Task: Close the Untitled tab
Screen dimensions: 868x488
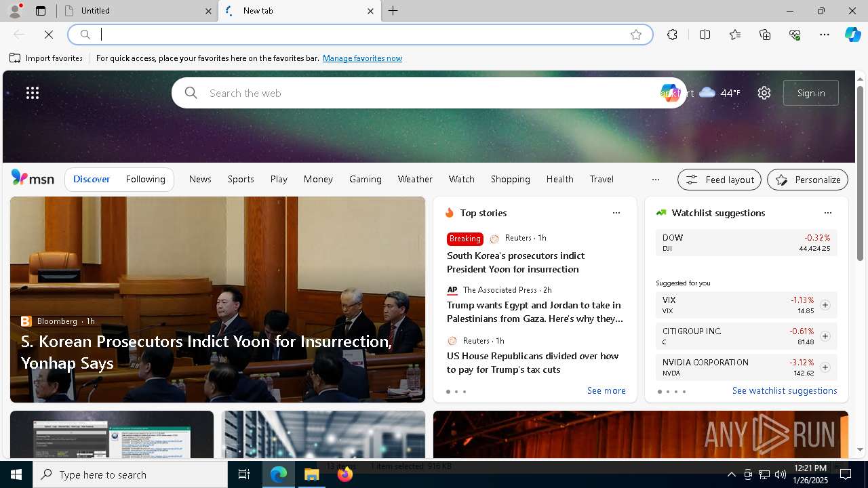Action: click(208, 11)
